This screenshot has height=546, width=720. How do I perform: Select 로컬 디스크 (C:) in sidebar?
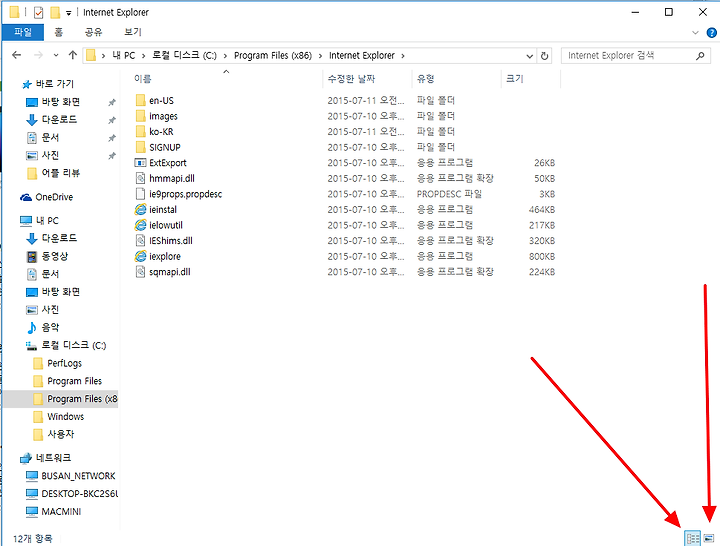tap(73, 345)
